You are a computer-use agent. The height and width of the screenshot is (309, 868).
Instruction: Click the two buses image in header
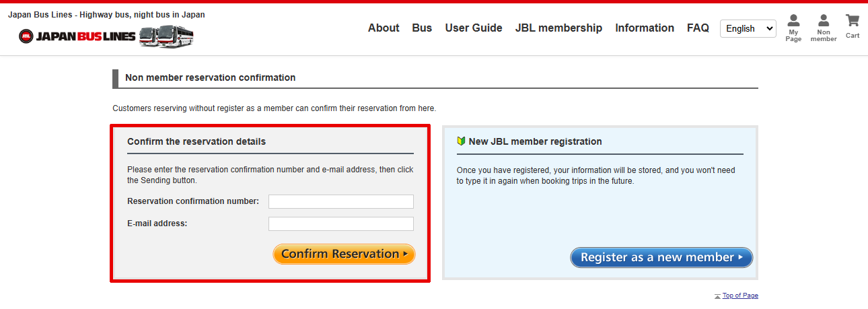[x=166, y=36]
